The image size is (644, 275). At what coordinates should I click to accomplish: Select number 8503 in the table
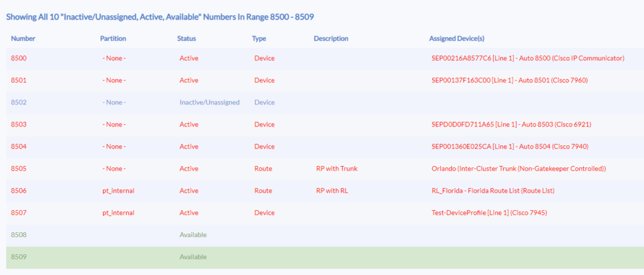[x=19, y=125]
